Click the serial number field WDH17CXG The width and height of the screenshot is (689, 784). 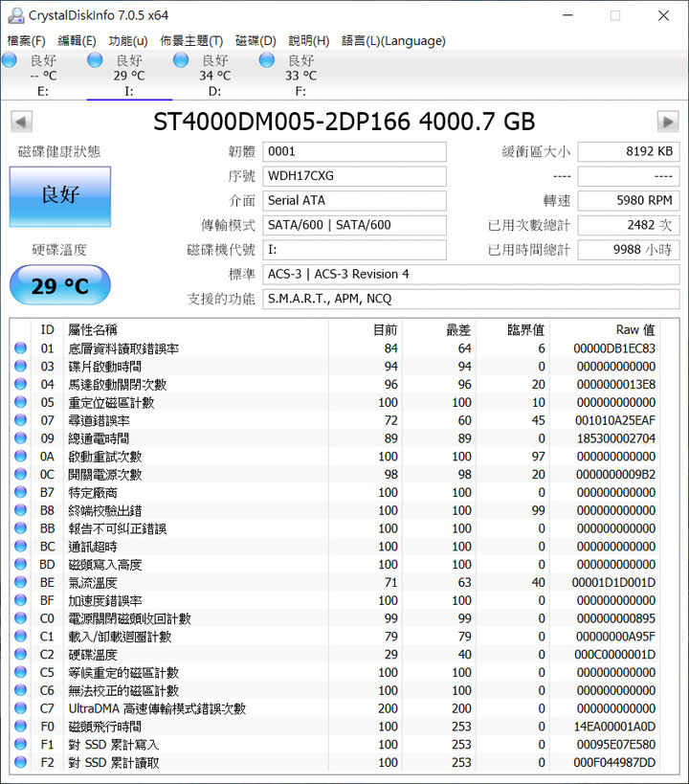[354, 176]
